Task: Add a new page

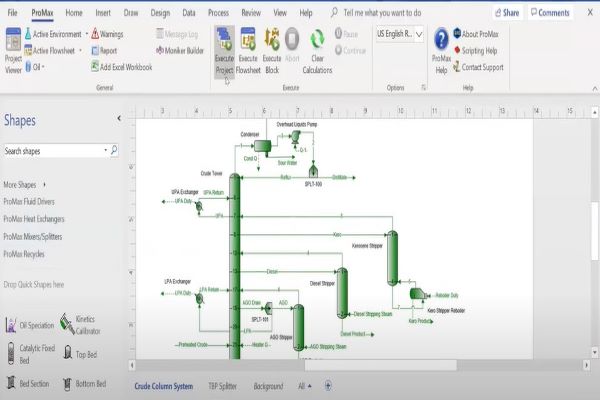Action: click(x=328, y=386)
